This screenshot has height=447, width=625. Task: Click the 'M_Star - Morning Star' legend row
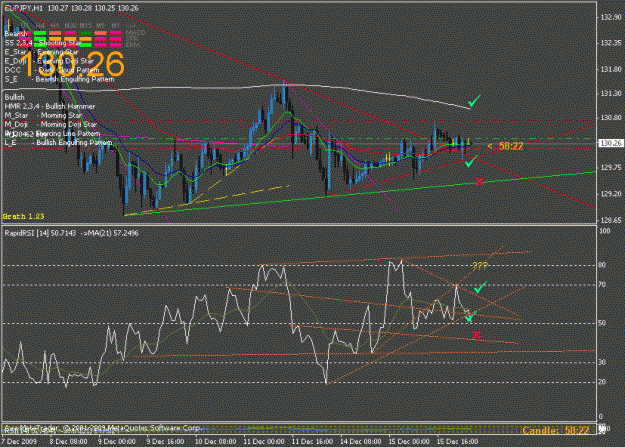[43, 115]
